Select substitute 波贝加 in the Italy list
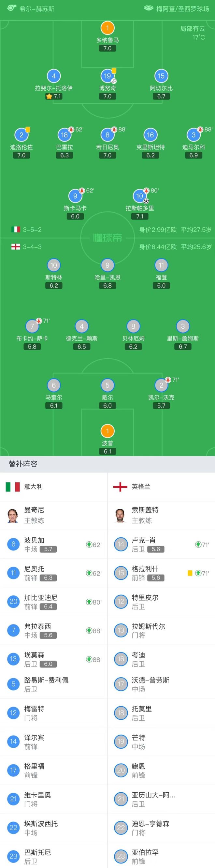This screenshot has width=215, height=868. [x=53, y=544]
